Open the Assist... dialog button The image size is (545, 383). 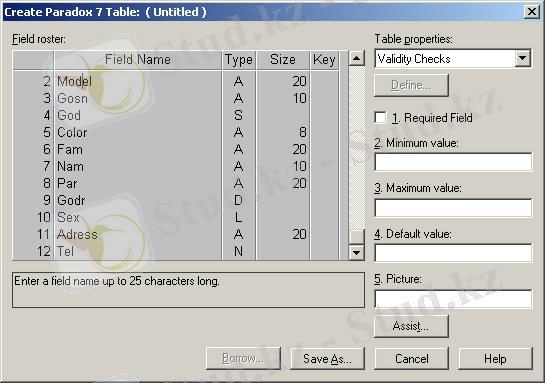[x=411, y=326]
